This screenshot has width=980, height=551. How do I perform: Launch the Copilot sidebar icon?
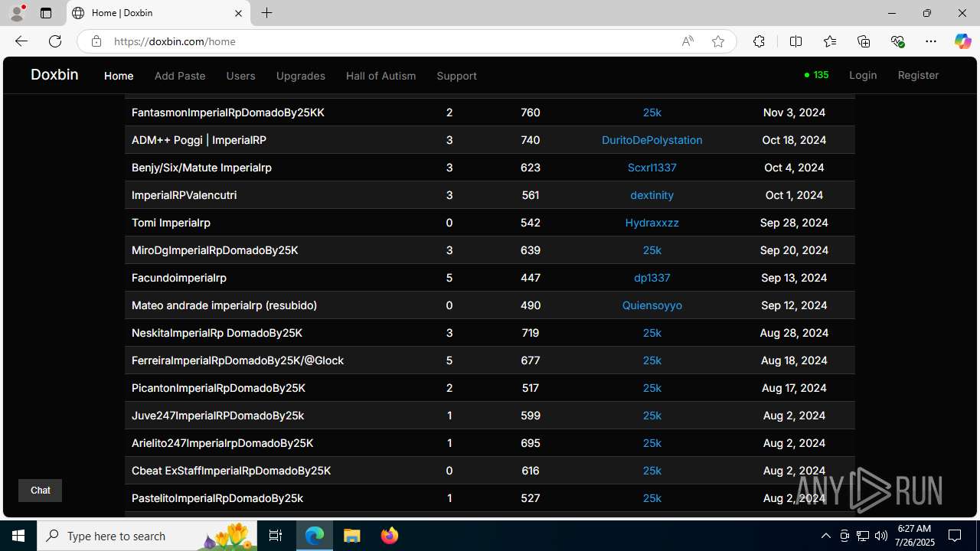point(962,41)
